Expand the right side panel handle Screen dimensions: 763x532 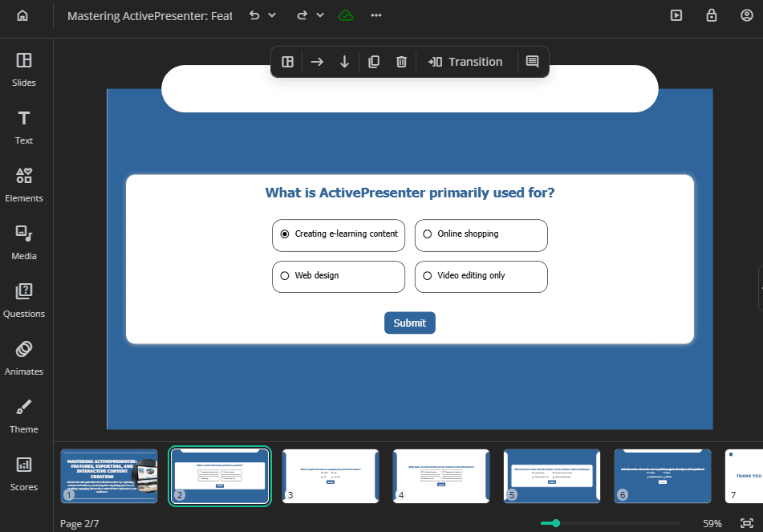(x=761, y=288)
